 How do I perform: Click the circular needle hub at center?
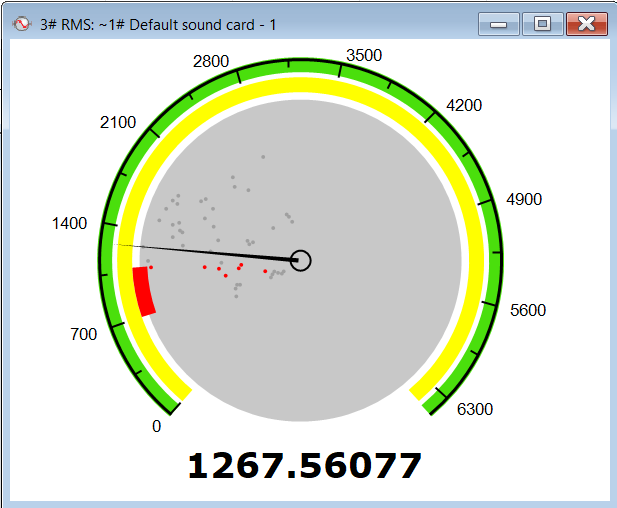pos(301,261)
